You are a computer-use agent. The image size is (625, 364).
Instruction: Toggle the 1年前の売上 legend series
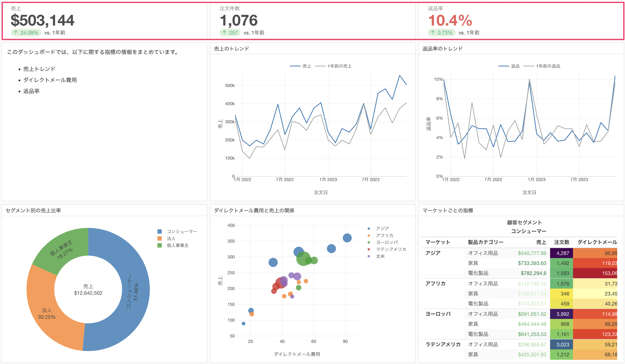tap(339, 66)
